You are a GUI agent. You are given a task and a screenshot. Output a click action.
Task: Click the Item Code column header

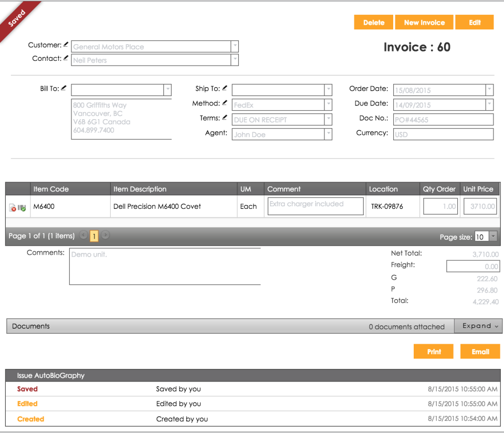tap(70, 189)
